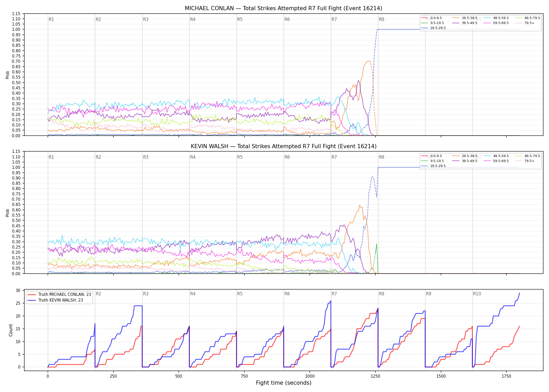Click the MICHAEL CONLAN chart title
549x392 pixels.
coord(283,8)
